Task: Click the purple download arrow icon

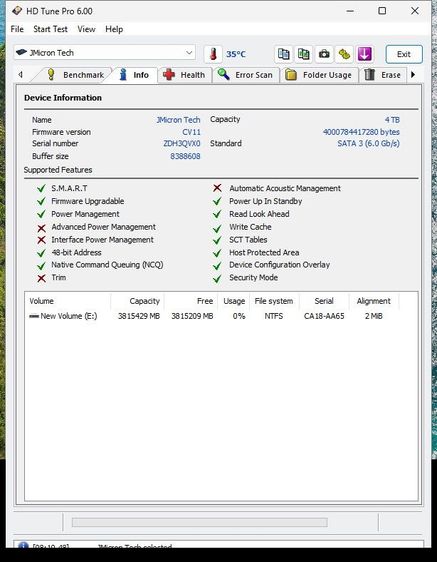Action: click(365, 54)
